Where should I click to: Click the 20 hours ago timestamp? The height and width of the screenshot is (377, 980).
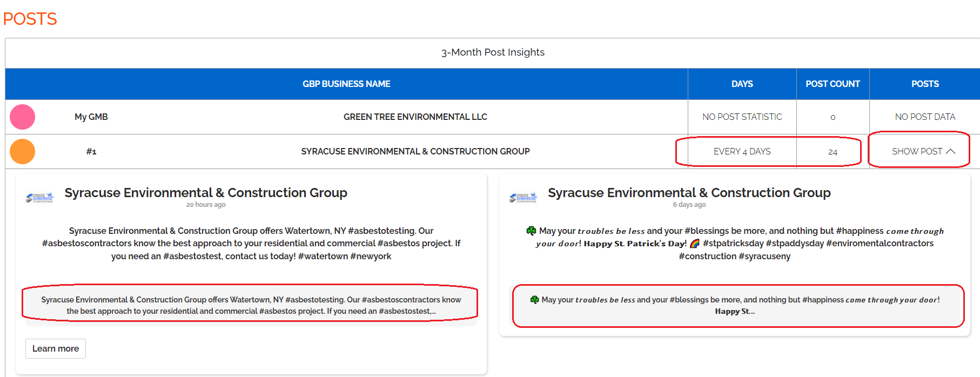206,205
